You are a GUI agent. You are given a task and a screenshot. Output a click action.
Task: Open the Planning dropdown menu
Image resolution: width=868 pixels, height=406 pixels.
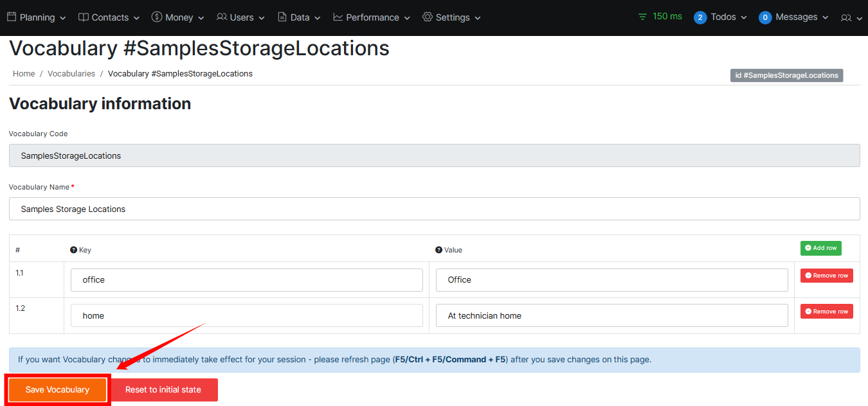pyautogui.click(x=37, y=17)
